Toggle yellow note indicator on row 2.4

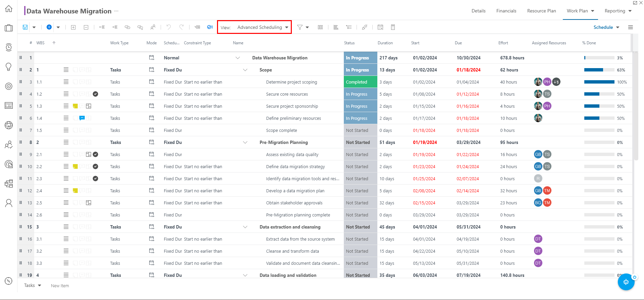pos(75,191)
